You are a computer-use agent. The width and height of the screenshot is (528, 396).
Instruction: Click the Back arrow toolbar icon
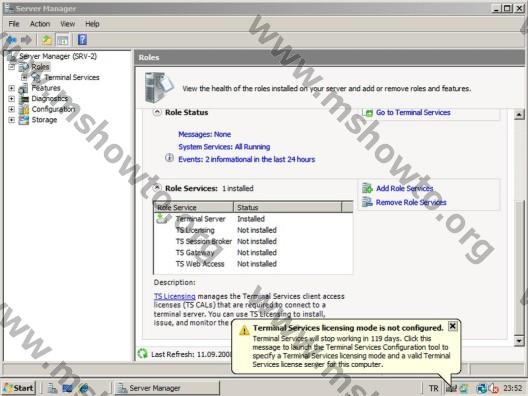tap(11, 40)
